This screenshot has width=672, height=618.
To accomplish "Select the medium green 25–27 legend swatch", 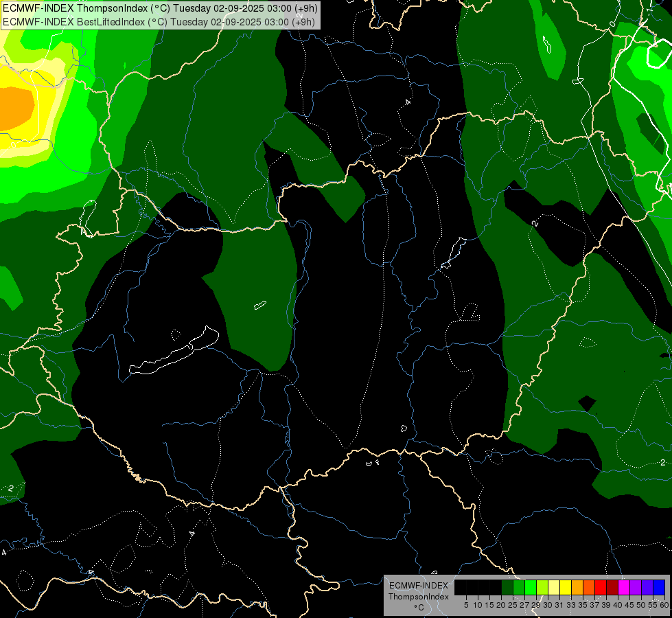I will point(519,587).
